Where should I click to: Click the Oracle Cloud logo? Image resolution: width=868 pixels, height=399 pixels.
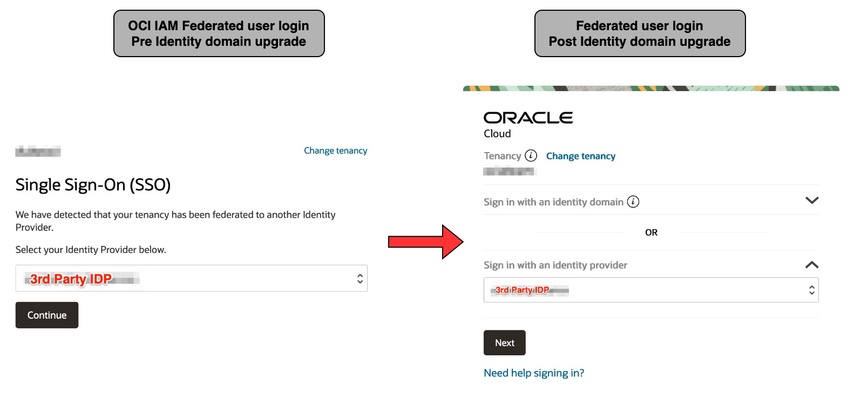click(x=528, y=118)
